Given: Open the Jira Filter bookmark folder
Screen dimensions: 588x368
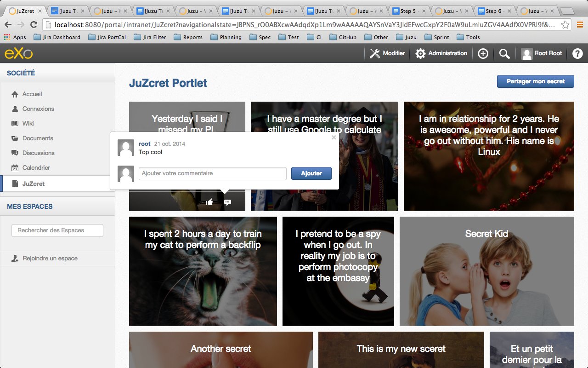Looking at the screenshot, I should point(150,37).
